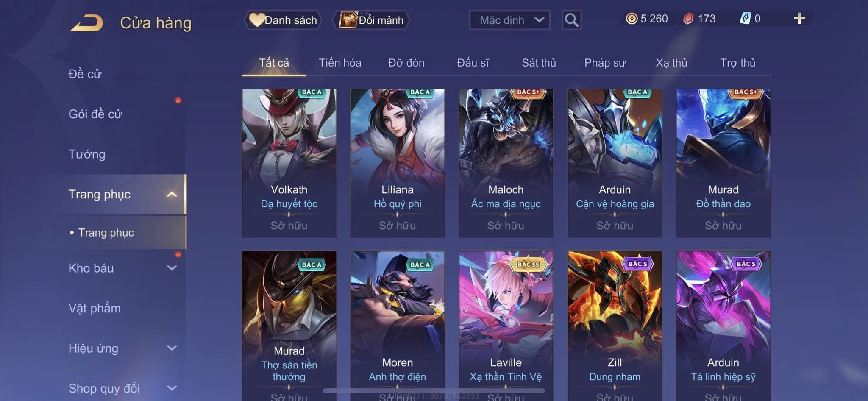Switch to the Pháp sư tab
Viewport: 868px width, 401px height.
click(605, 63)
